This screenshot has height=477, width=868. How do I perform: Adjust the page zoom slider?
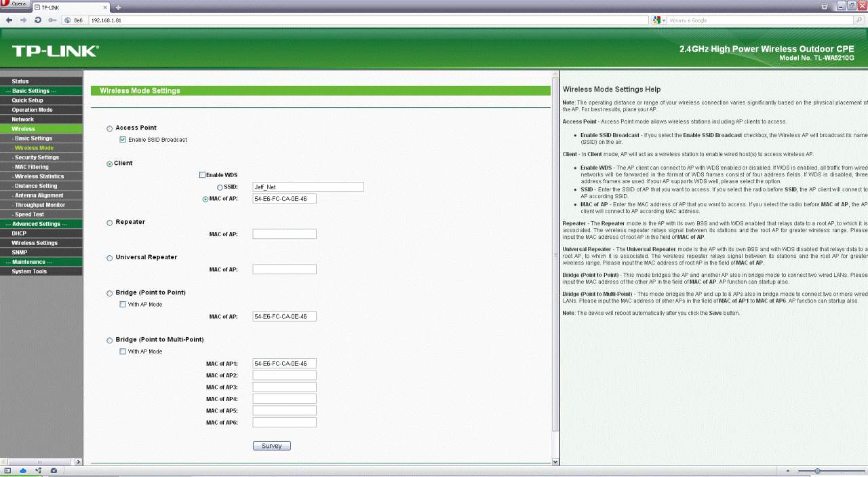click(x=817, y=470)
